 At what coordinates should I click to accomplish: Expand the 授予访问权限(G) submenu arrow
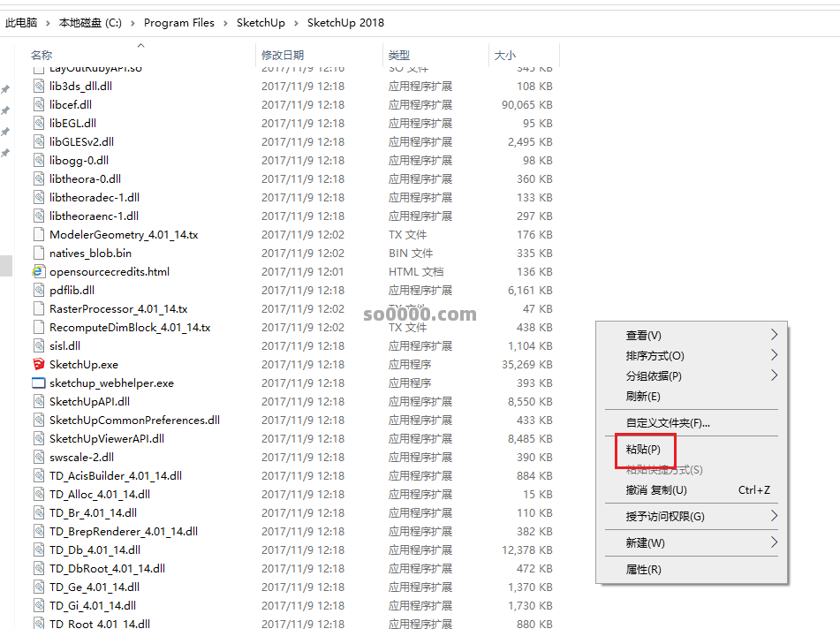pos(774,516)
